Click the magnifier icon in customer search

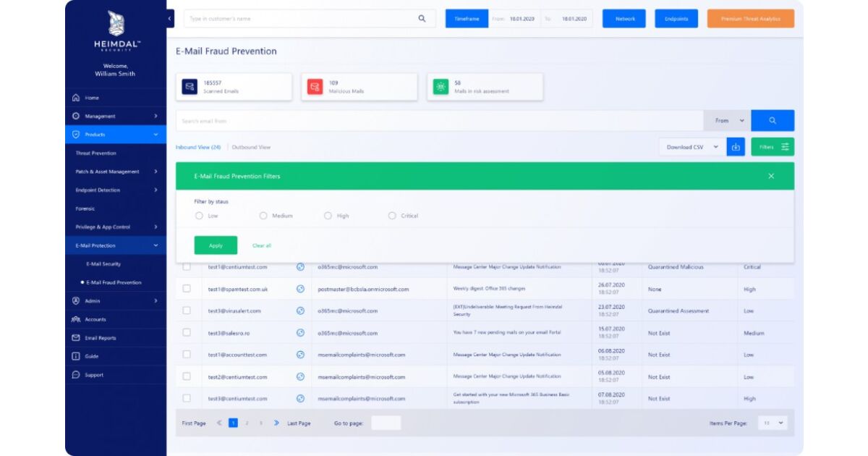(422, 19)
